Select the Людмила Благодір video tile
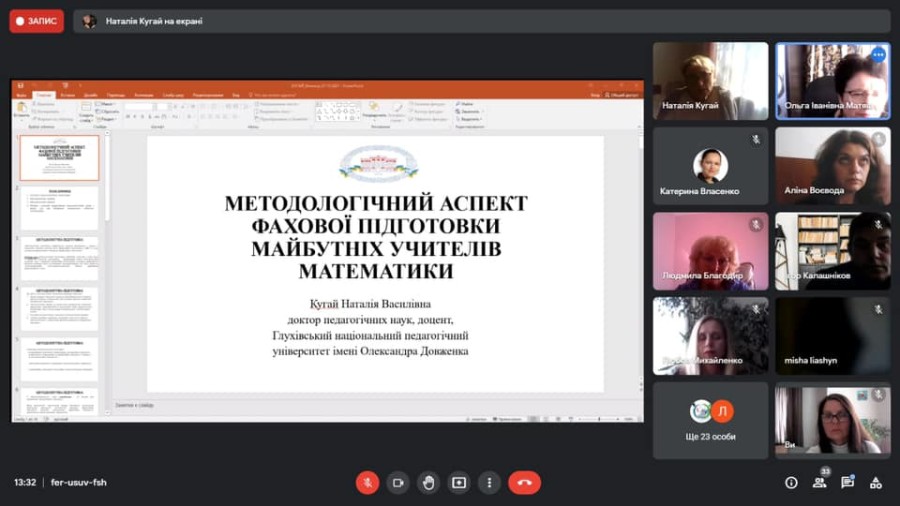 coord(710,251)
